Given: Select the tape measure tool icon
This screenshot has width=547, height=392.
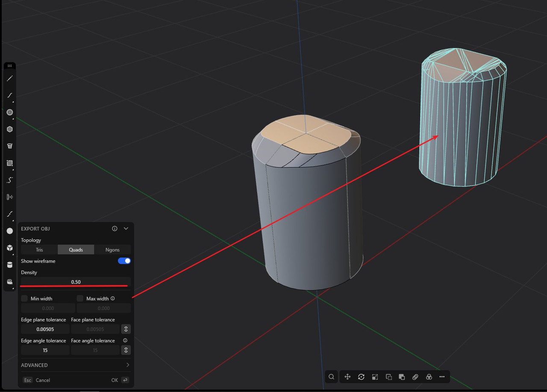Looking at the screenshot, I should pyautogui.click(x=10, y=282).
